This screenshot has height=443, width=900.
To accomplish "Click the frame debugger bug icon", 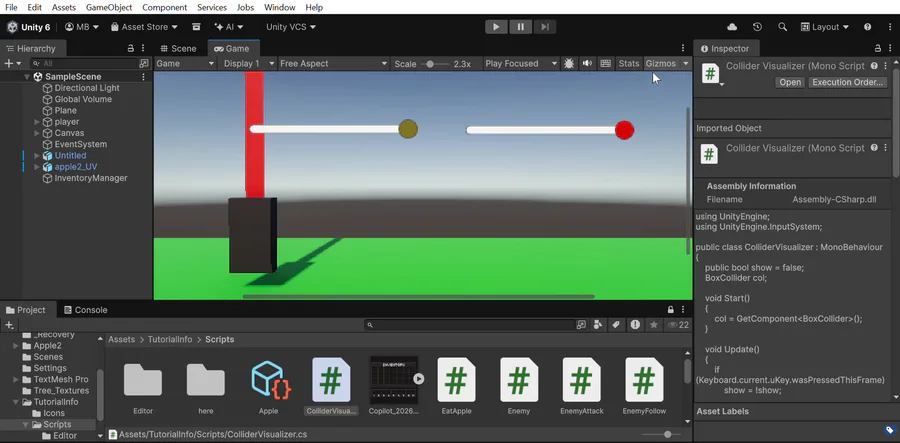I will tap(569, 64).
